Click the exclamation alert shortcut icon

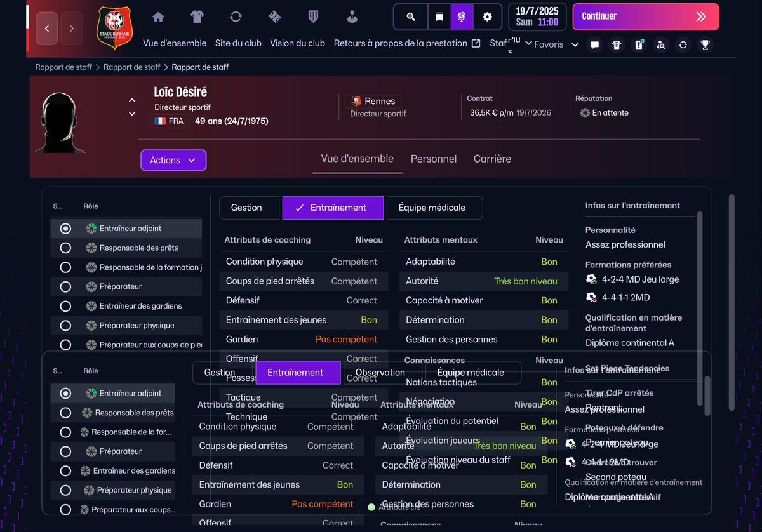click(639, 45)
